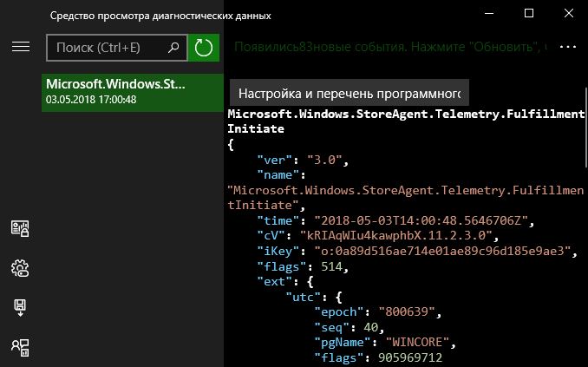588x367 pixels.
Task: Click the event title Microsoft.Windows.StoreAgent.Telemetry.FulfillmentInitiate heading
Action: pos(406,121)
